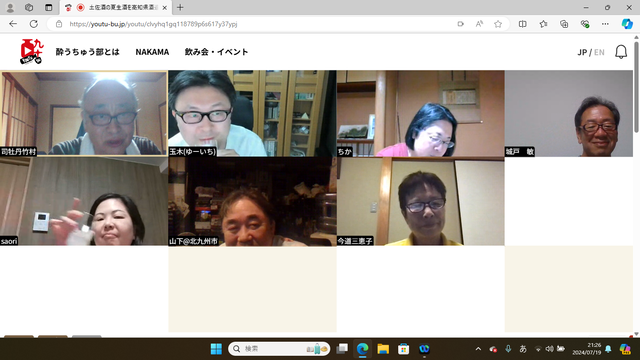Open the profile icon in the title bar
Viewport: 640px width, 360px height.
(10, 7)
